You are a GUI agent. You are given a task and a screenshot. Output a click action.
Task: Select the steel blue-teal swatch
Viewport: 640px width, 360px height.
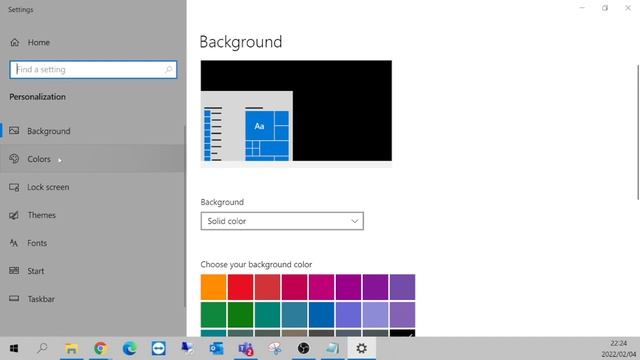pos(294,315)
